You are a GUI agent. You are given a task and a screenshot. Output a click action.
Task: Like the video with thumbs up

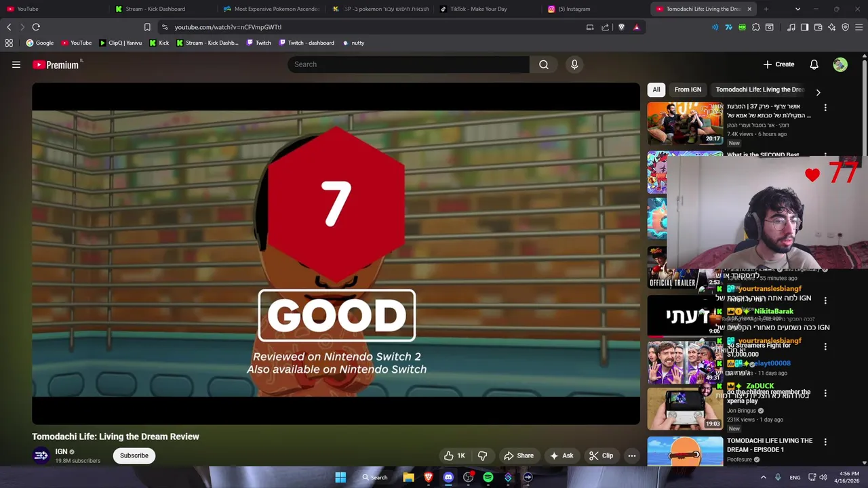click(455, 455)
